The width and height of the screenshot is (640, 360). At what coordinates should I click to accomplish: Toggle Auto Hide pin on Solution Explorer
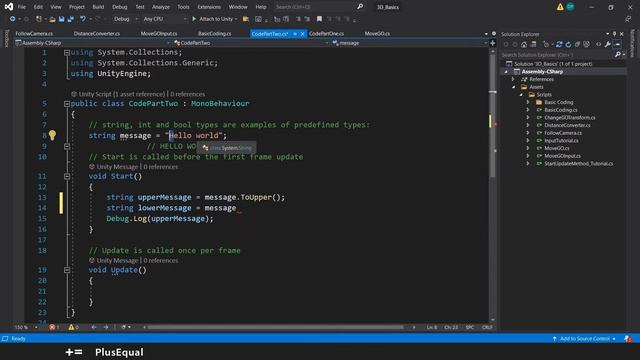614,34
